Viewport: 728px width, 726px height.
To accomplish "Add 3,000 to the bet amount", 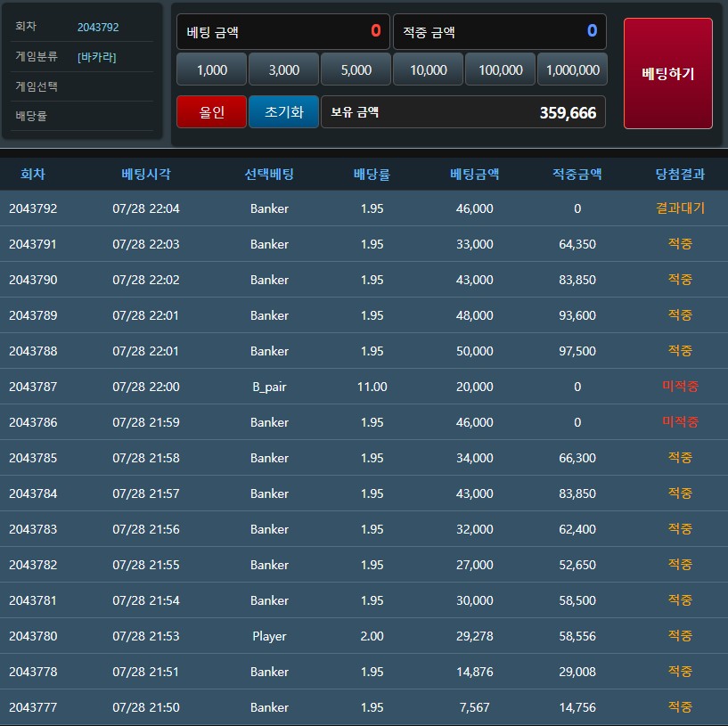I will [x=283, y=69].
